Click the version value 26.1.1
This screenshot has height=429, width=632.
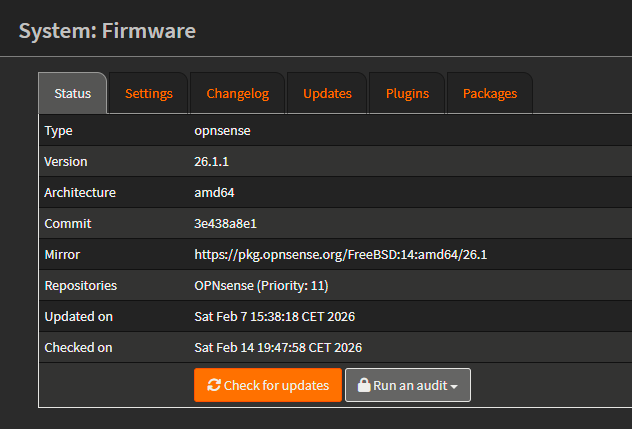211,161
